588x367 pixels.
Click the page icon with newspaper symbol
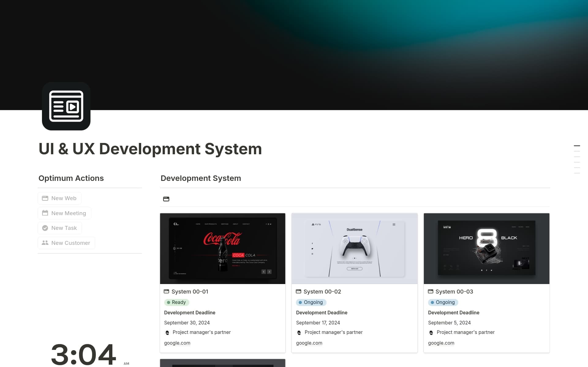click(66, 106)
